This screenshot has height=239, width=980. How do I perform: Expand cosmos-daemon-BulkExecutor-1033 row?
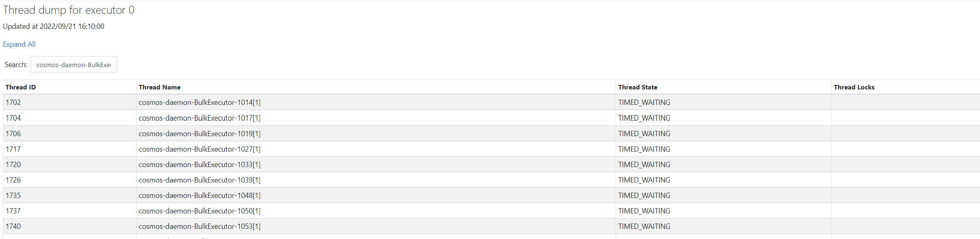point(200,164)
